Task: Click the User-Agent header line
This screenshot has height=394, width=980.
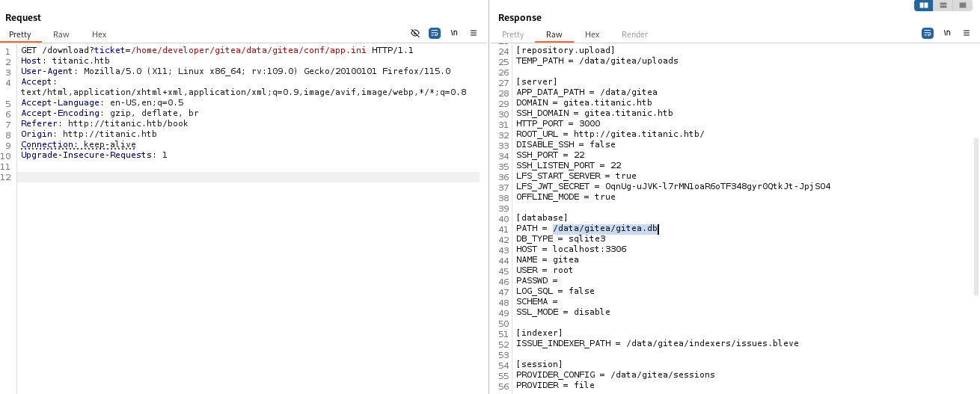Action: click(x=236, y=71)
